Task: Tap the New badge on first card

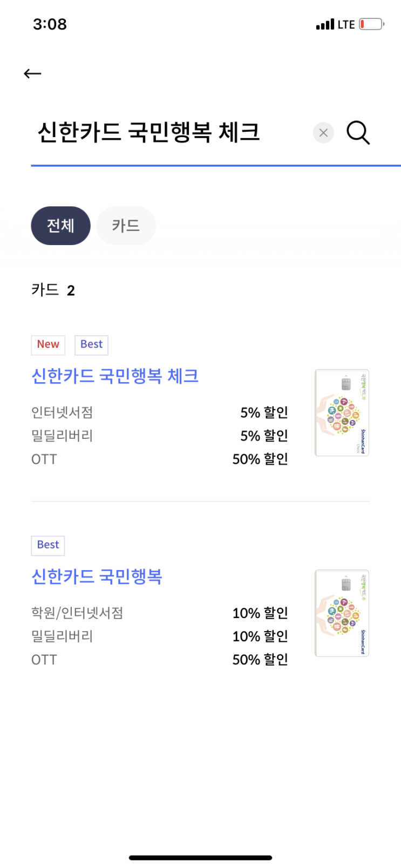Action: 48,345
